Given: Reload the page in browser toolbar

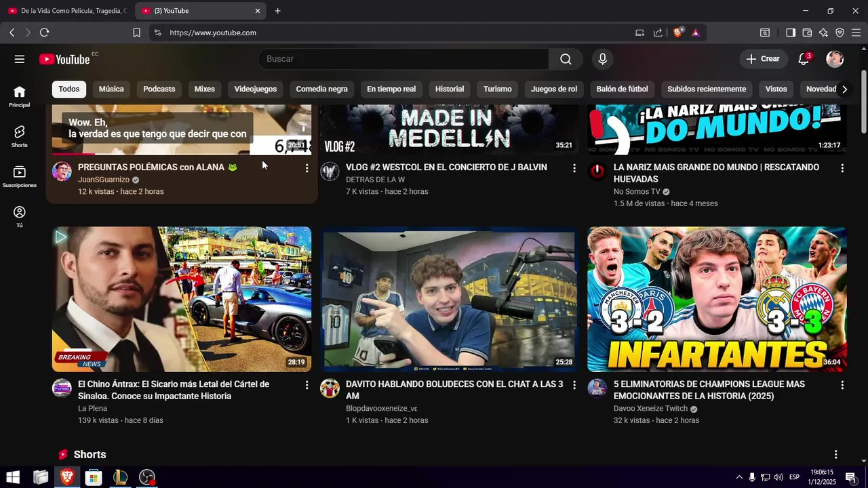Looking at the screenshot, I should tap(45, 33).
